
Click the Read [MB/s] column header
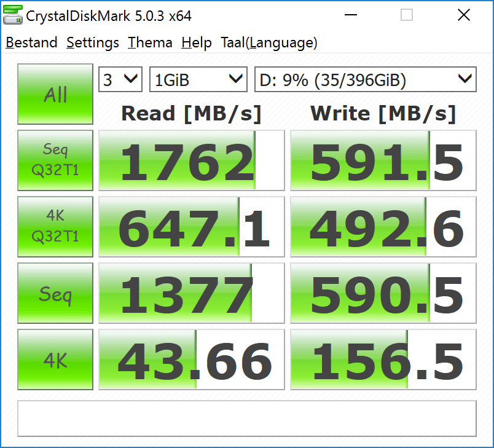click(192, 114)
